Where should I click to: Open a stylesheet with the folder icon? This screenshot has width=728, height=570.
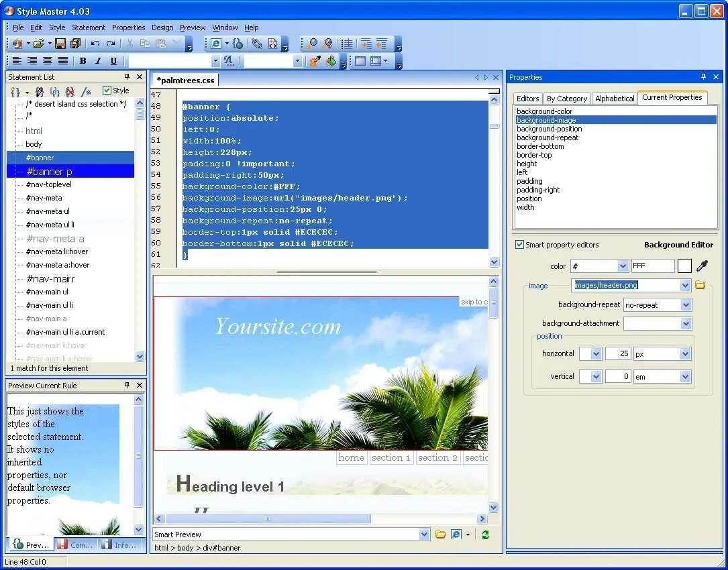[38, 44]
